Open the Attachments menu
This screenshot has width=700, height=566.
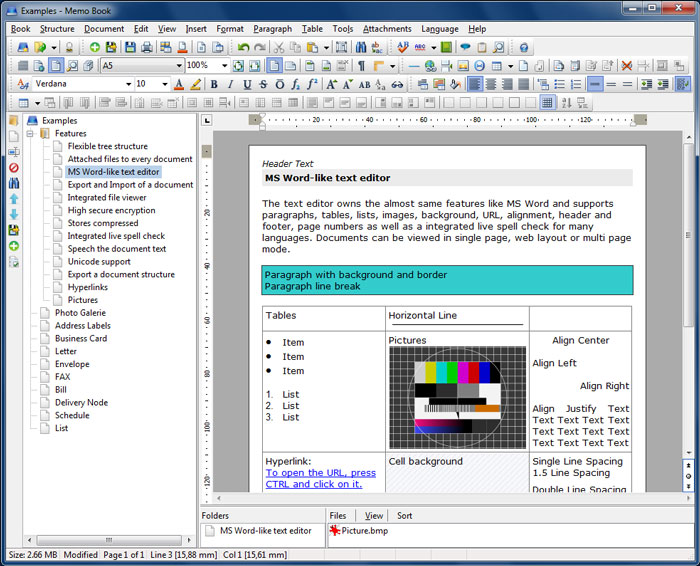(x=387, y=29)
